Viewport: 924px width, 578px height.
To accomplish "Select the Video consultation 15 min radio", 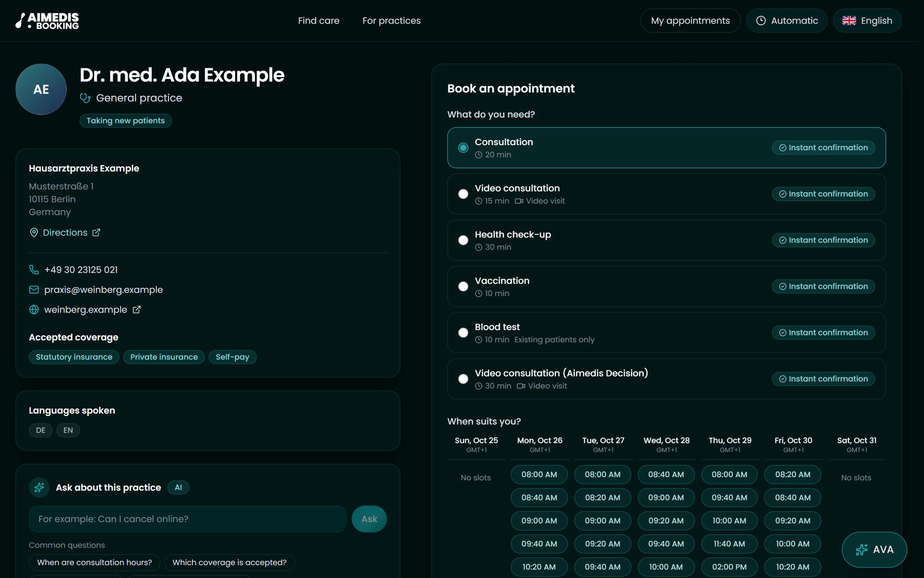I will (463, 194).
